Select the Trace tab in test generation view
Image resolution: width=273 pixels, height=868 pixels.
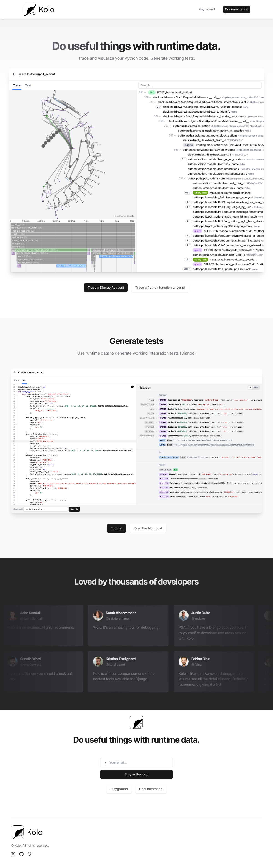coord(16,380)
